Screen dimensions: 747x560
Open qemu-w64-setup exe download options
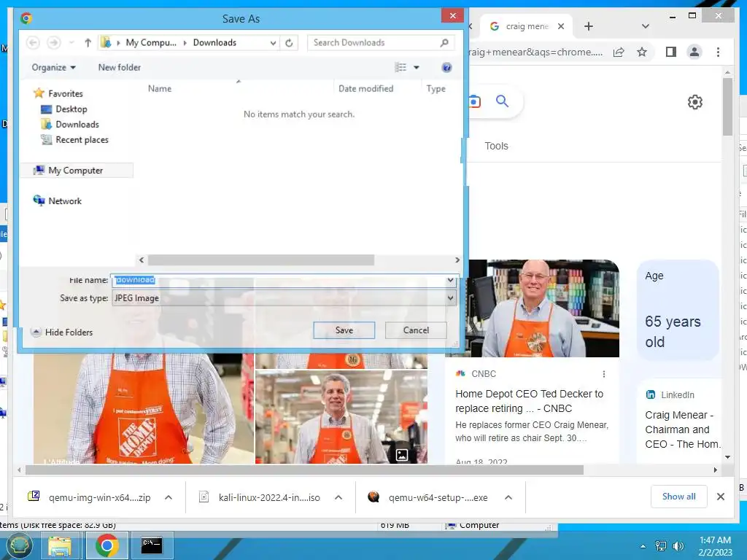point(508,497)
